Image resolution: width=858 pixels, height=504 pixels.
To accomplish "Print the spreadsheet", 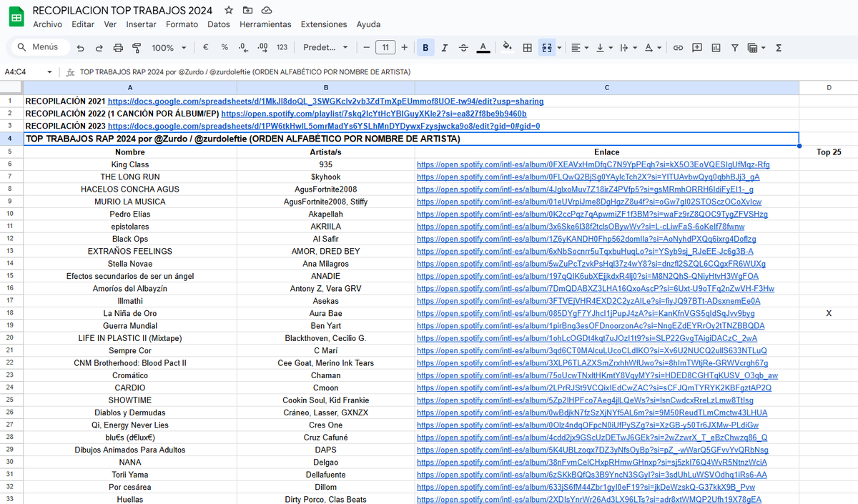I will 118,48.
